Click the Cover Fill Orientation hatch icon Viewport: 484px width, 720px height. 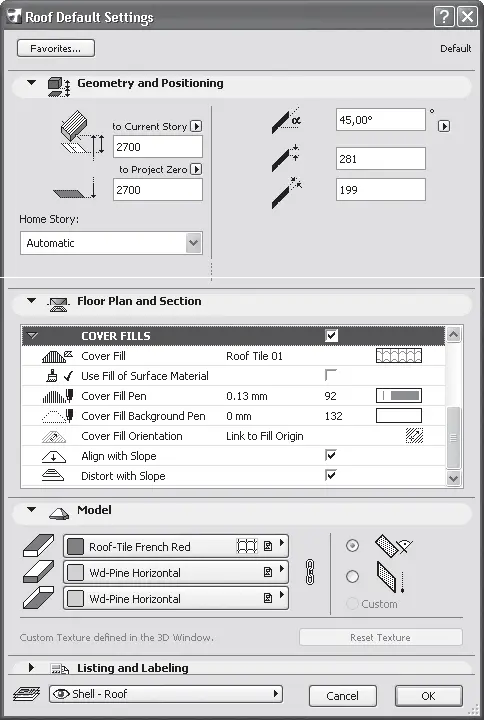pos(414,436)
